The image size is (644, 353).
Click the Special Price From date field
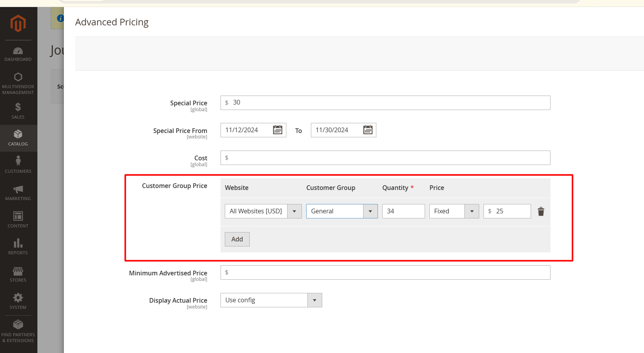point(253,130)
